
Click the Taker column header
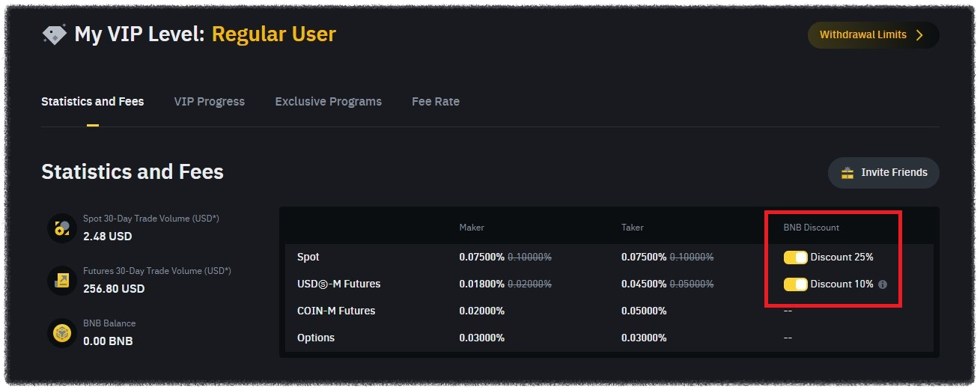[633, 228]
